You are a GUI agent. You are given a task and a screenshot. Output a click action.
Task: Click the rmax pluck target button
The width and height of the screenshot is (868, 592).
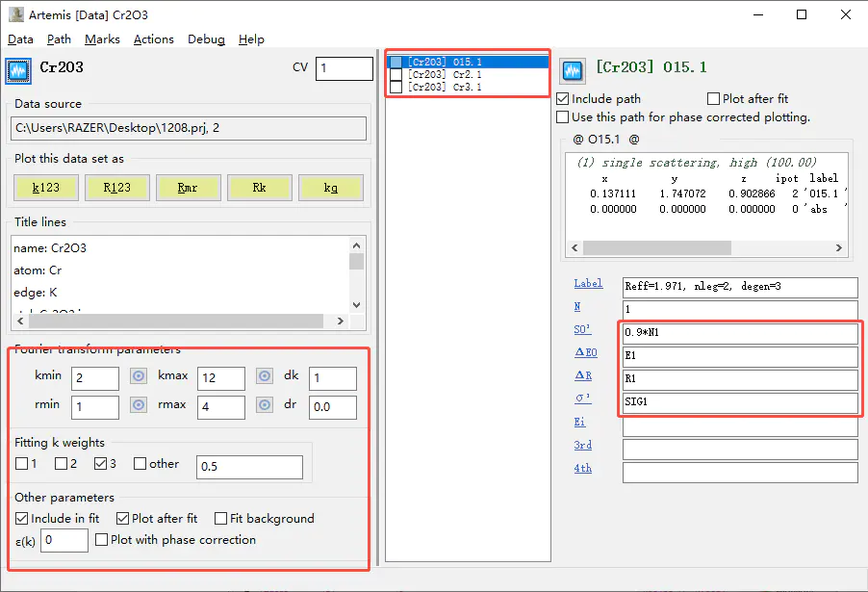(x=265, y=405)
